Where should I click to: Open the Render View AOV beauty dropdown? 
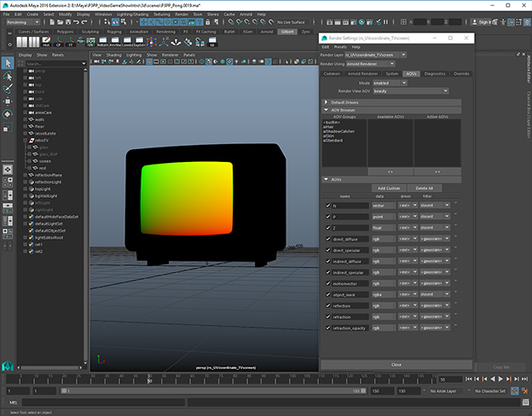click(412, 91)
